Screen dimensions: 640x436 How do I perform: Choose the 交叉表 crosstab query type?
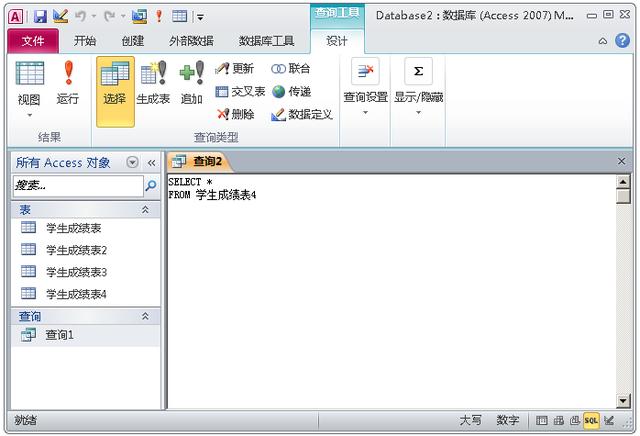point(240,91)
